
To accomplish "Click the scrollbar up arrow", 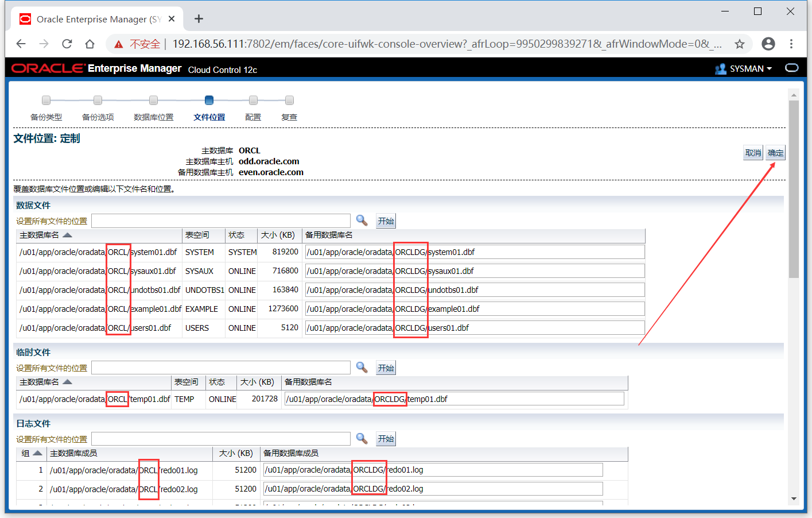I will pyautogui.click(x=794, y=95).
